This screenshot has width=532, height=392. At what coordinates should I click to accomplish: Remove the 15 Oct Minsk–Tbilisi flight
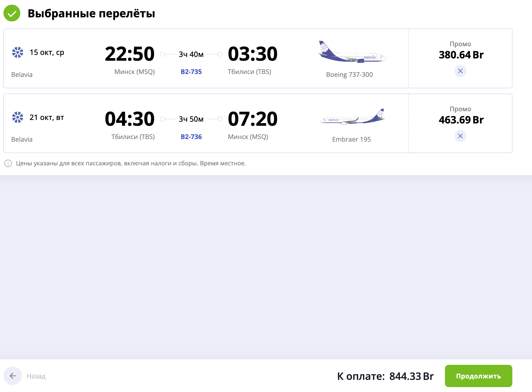[460, 71]
